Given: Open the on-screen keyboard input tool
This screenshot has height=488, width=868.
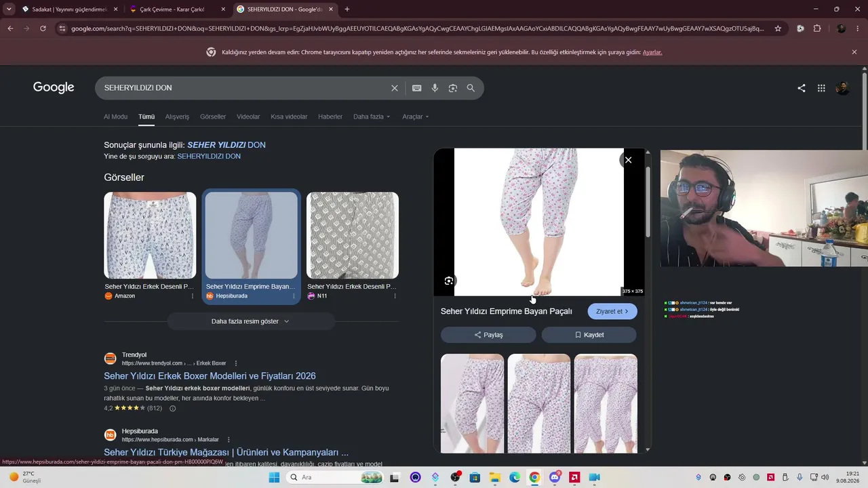Looking at the screenshot, I should click(417, 88).
